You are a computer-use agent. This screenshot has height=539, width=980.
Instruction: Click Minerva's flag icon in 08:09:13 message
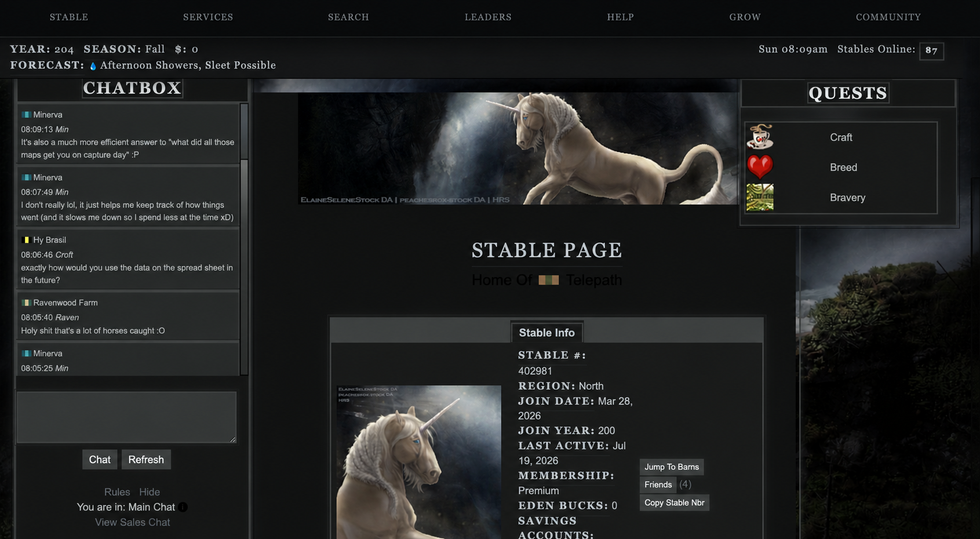pyautogui.click(x=26, y=115)
